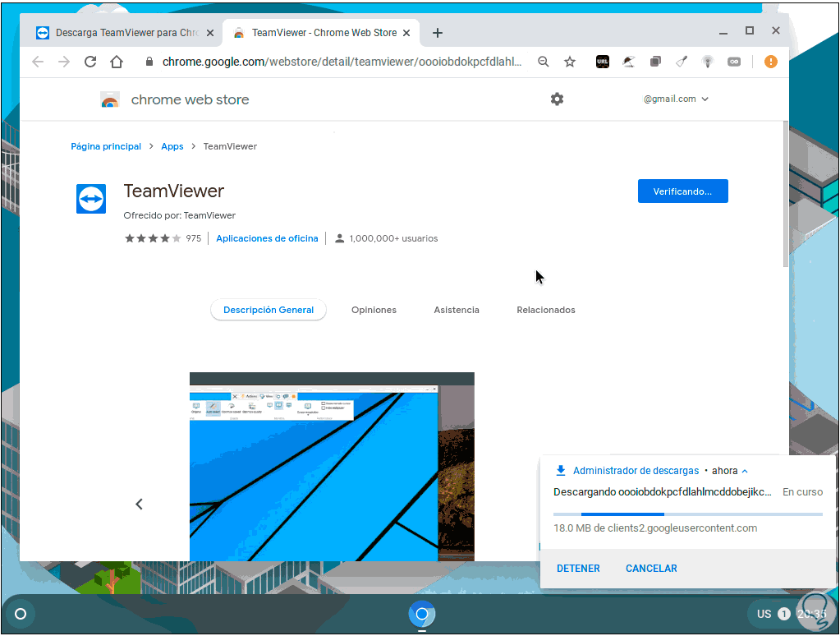
Task: Click the En curso status label
Action: [802, 492]
